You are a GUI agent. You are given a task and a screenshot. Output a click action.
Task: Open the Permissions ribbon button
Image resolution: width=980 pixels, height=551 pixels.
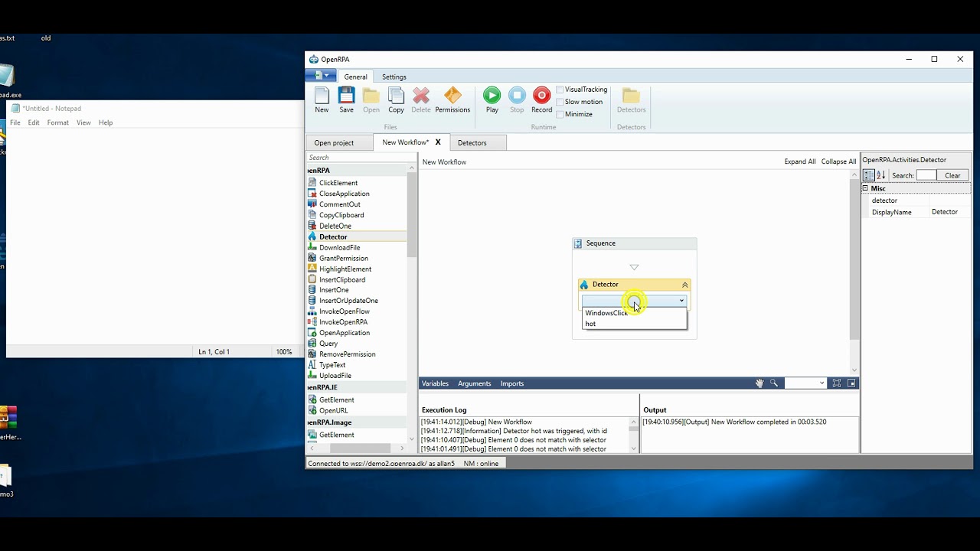click(452, 100)
